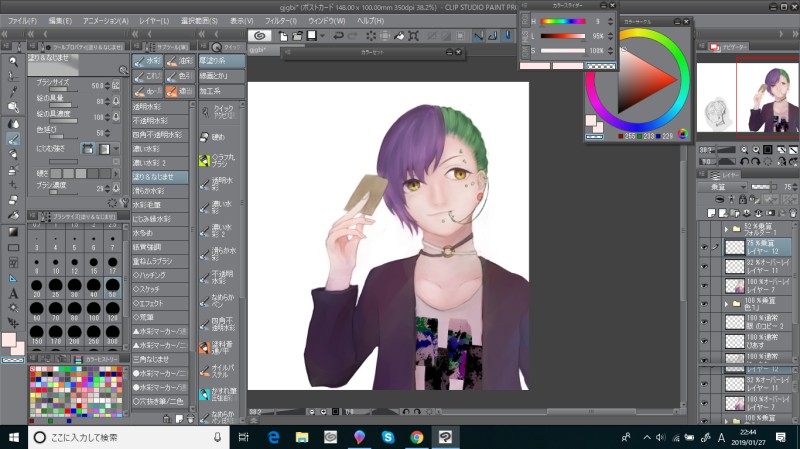This screenshot has height=449, width=800.
Task: Choose the 濃い水彩 2 brush in sub tool list
Action: point(160,163)
